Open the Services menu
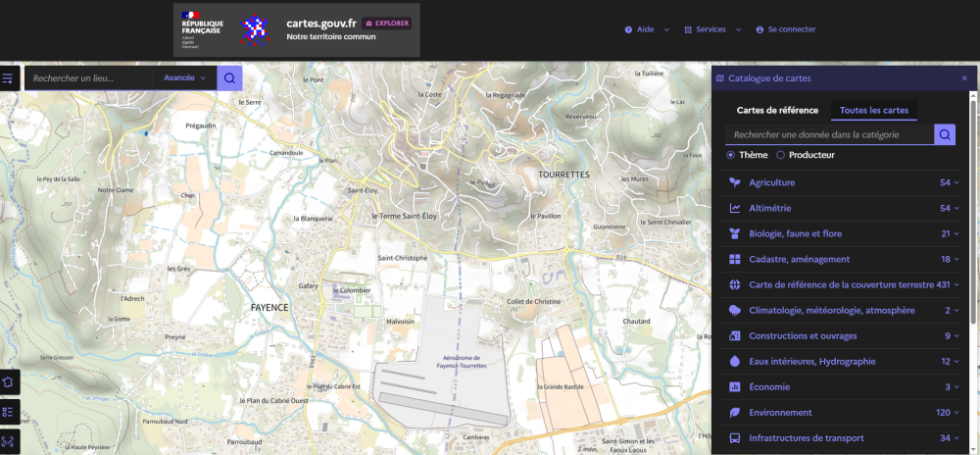980x455 pixels. (x=713, y=29)
